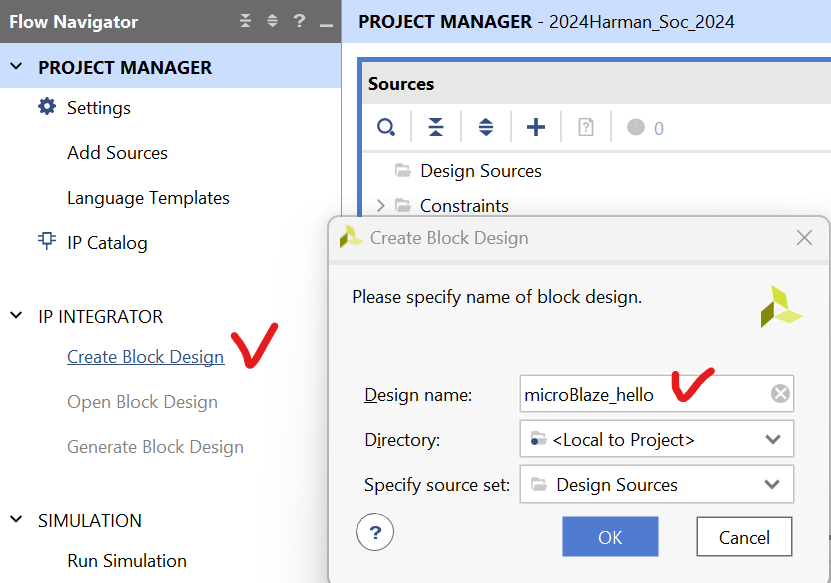Open Settings in Project Manager
The height and width of the screenshot is (583, 831).
point(99,108)
